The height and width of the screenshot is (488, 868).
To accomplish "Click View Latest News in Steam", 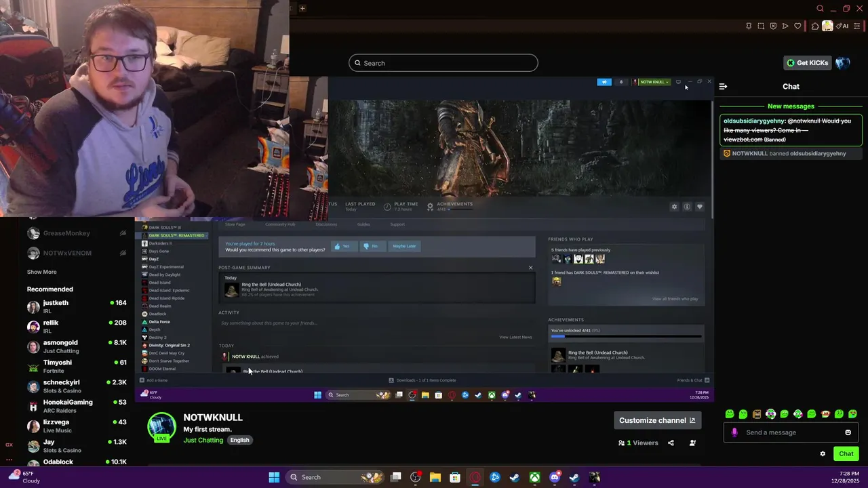I will [515, 337].
